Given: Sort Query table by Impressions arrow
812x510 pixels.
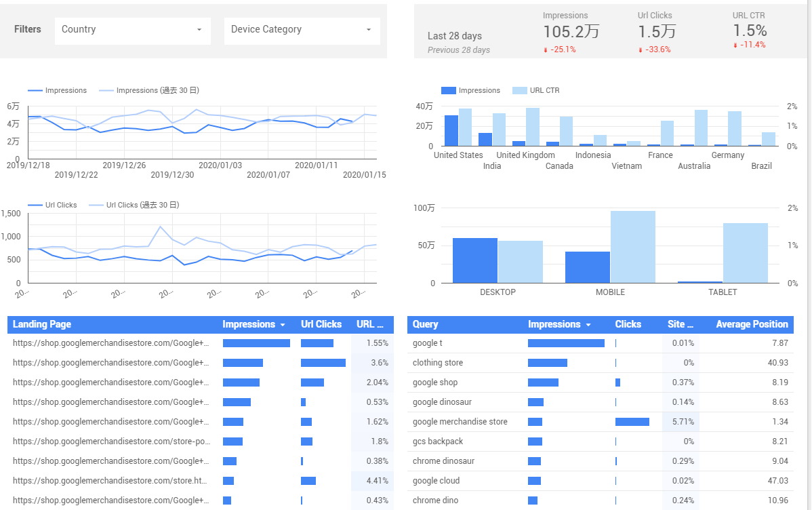Looking at the screenshot, I should point(588,325).
